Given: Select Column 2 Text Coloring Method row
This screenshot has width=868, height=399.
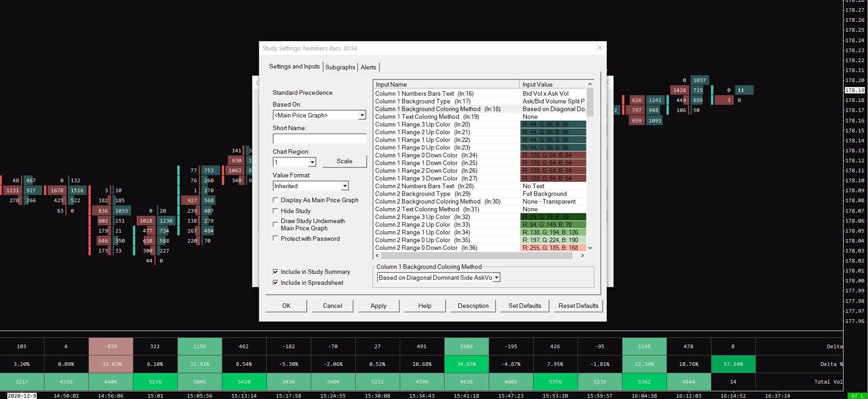Looking at the screenshot, I should [480, 209].
